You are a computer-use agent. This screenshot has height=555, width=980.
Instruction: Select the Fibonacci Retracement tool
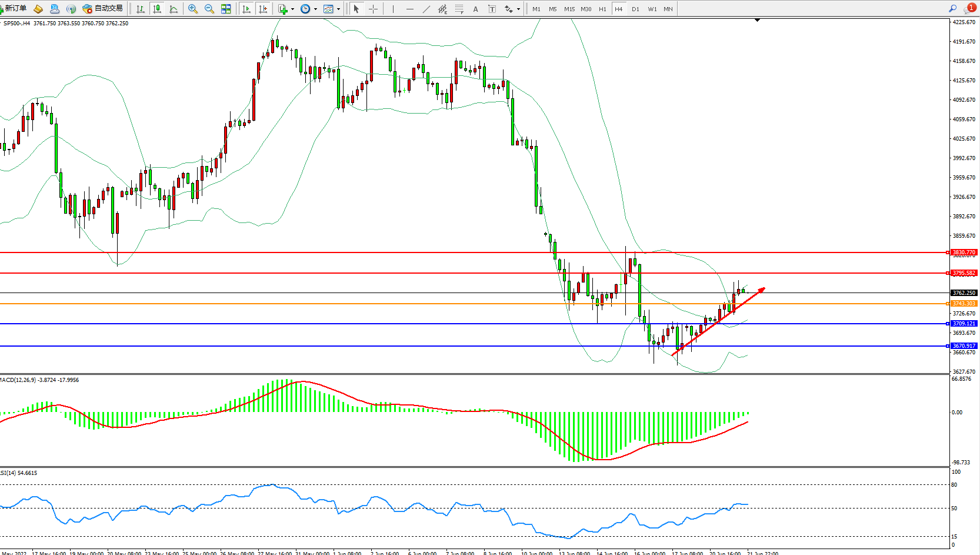point(459,9)
